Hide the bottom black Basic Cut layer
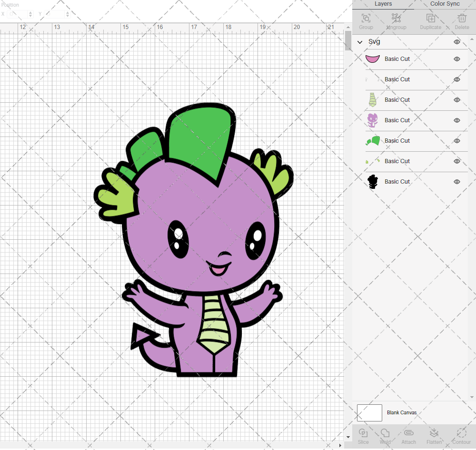 tap(456, 182)
